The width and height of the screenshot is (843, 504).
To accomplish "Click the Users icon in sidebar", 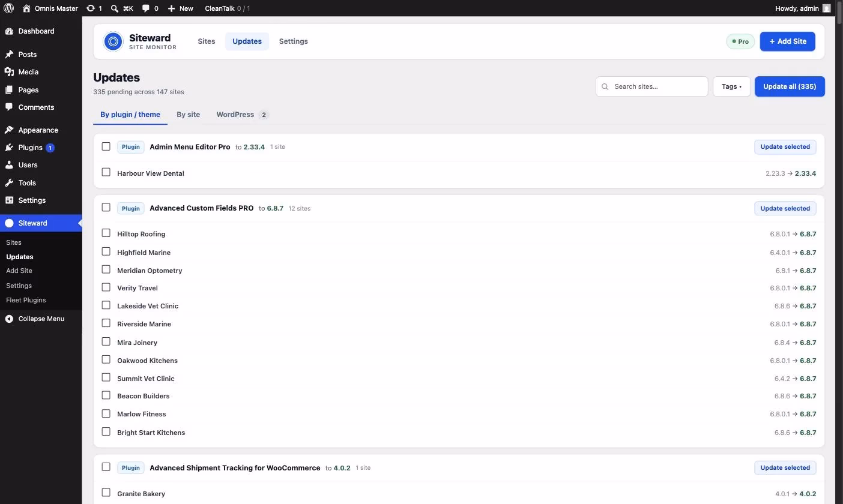I will click(9, 165).
